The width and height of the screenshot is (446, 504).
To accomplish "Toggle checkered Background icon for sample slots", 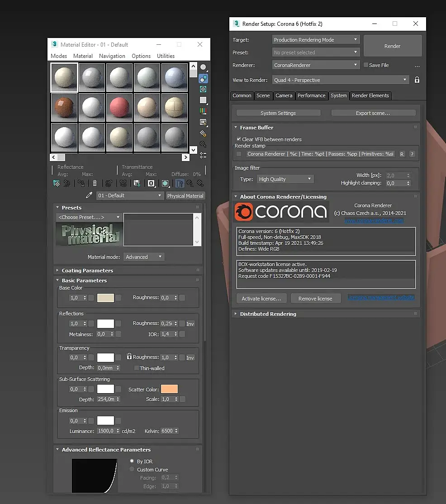I will (203, 90).
